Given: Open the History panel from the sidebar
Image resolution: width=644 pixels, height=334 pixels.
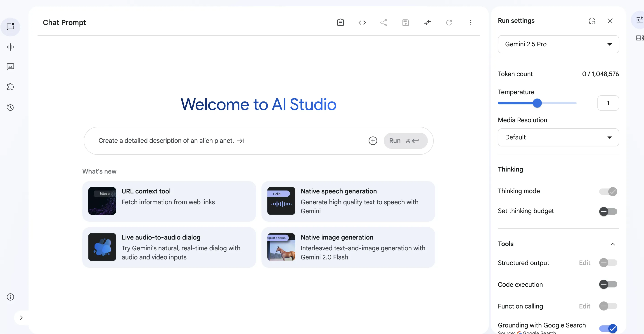Looking at the screenshot, I should click(x=10, y=107).
